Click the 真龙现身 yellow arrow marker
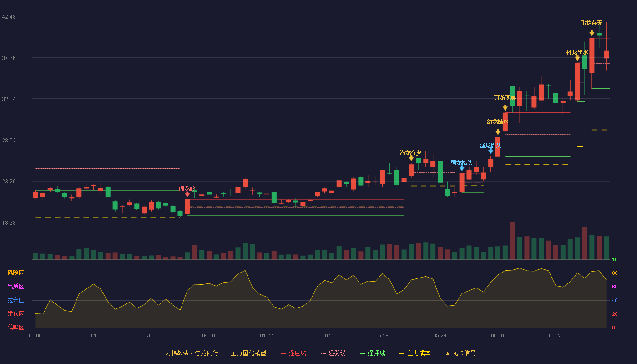Screen dimensions: 637x364 coord(505,108)
